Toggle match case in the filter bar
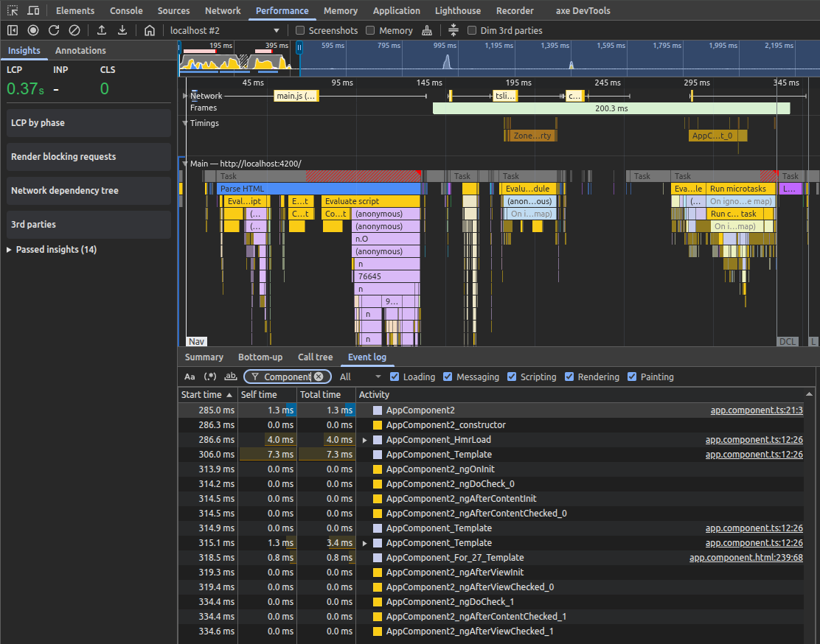This screenshot has width=820, height=644. pos(190,377)
